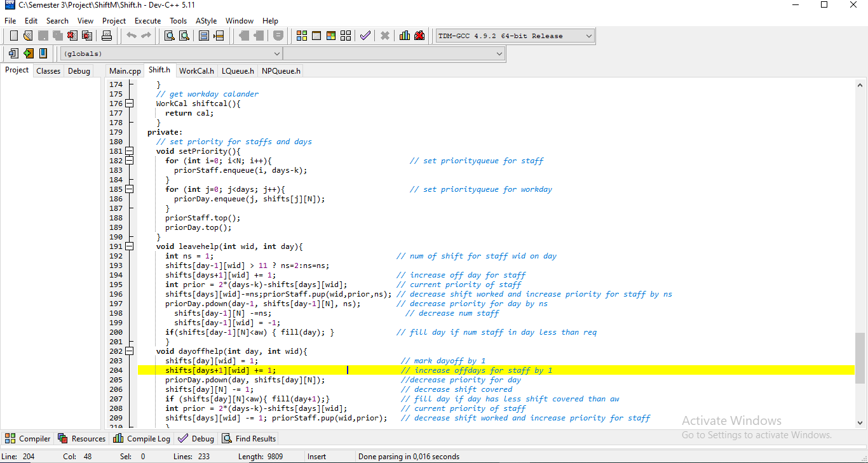Click line number 195 in the gutter
Image resolution: width=868 pixels, height=463 pixels.
[x=116, y=285]
